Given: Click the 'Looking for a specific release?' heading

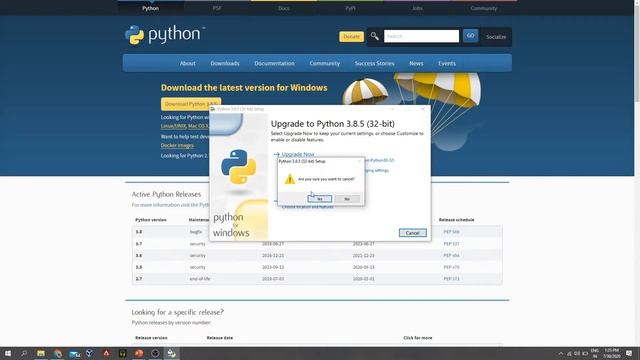Looking at the screenshot, I should coord(178,312).
